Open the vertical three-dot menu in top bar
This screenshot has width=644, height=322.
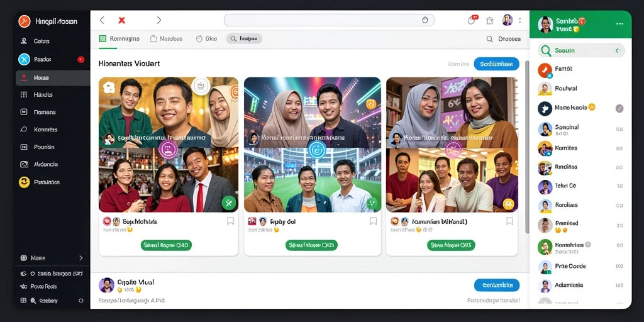click(520, 20)
